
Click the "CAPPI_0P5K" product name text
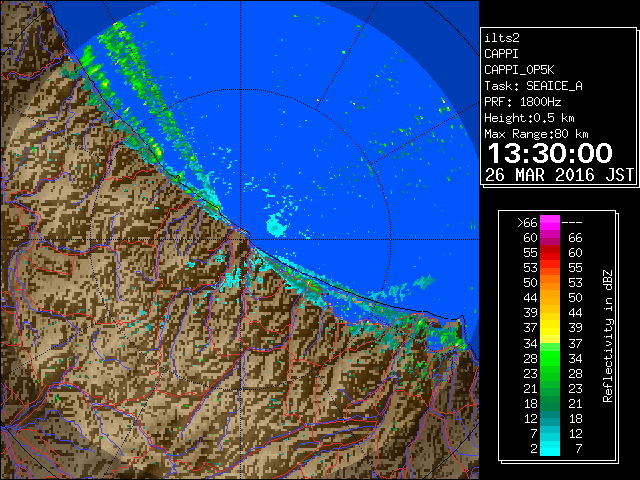pyautogui.click(x=519, y=70)
